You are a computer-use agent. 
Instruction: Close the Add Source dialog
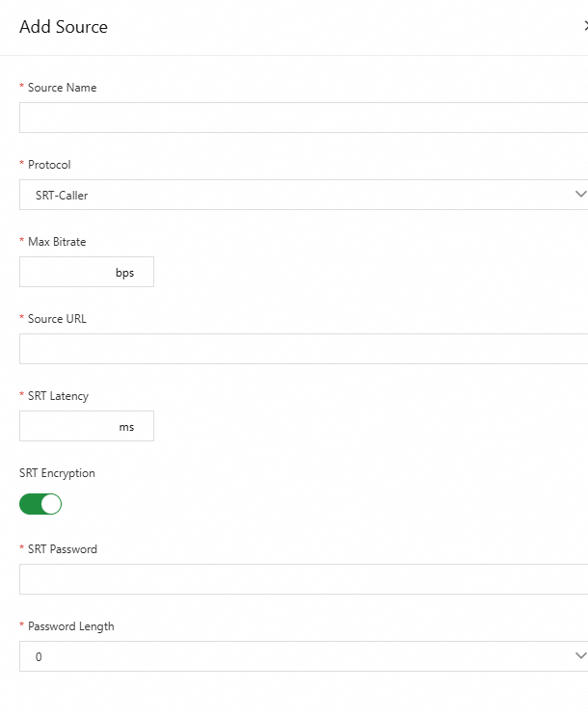pos(584,27)
